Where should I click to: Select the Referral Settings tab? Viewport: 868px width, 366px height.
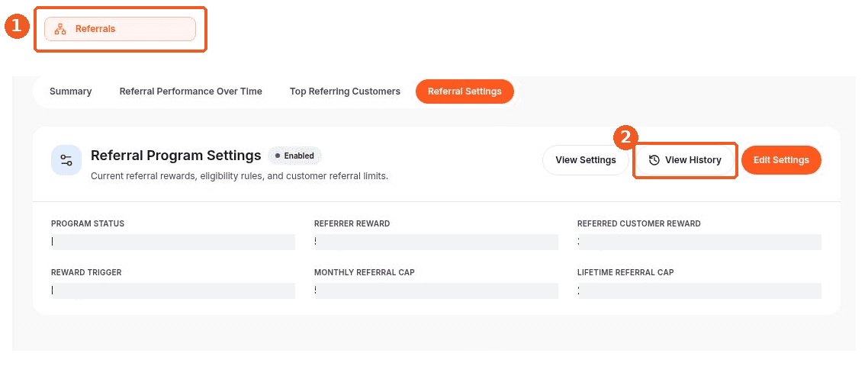[465, 91]
